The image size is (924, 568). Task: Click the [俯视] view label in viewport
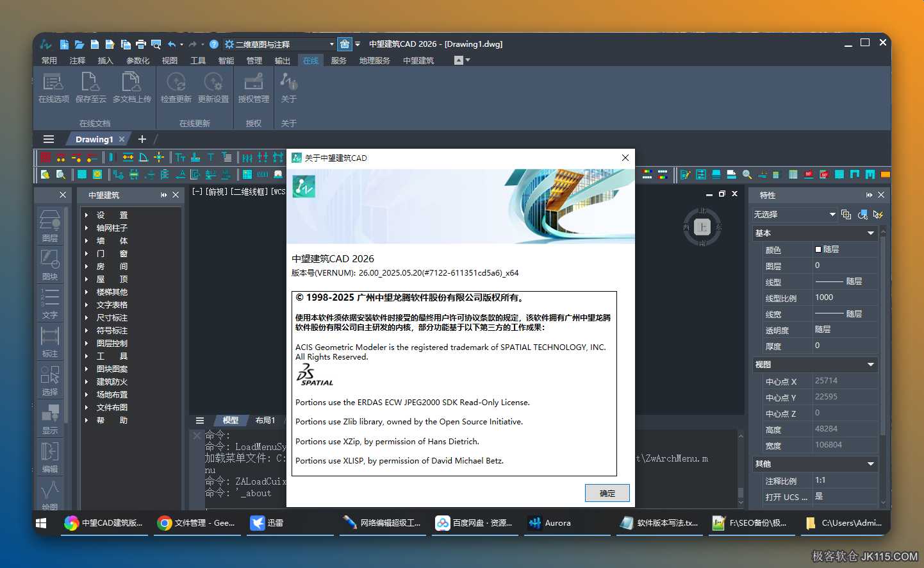click(217, 192)
